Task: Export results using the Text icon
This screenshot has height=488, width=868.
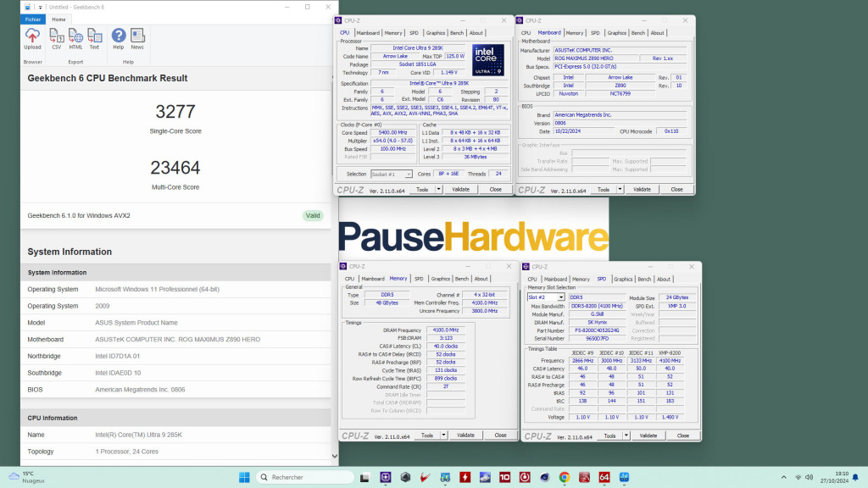Action: pyautogui.click(x=95, y=39)
